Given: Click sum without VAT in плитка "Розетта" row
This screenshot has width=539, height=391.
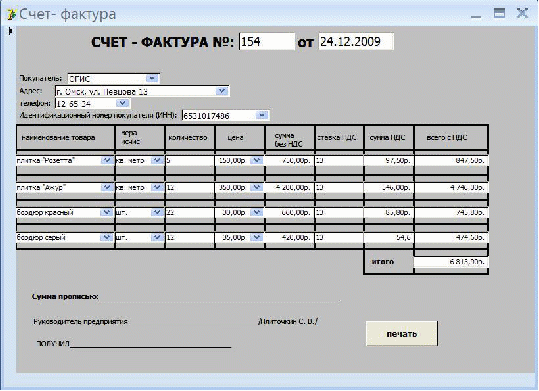Looking at the screenshot, I should click(289, 161).
